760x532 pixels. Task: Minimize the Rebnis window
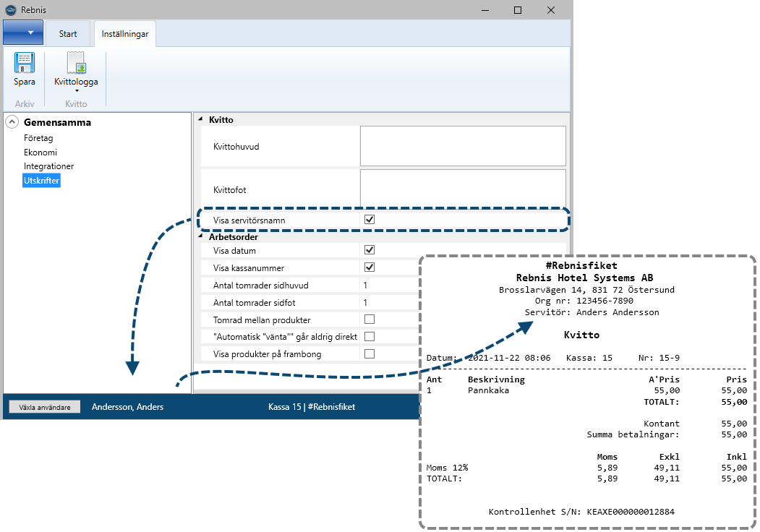485,9
